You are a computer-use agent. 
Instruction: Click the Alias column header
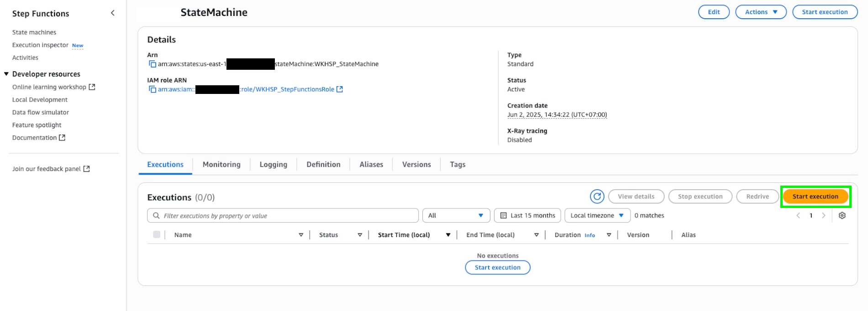coord(688,235)
